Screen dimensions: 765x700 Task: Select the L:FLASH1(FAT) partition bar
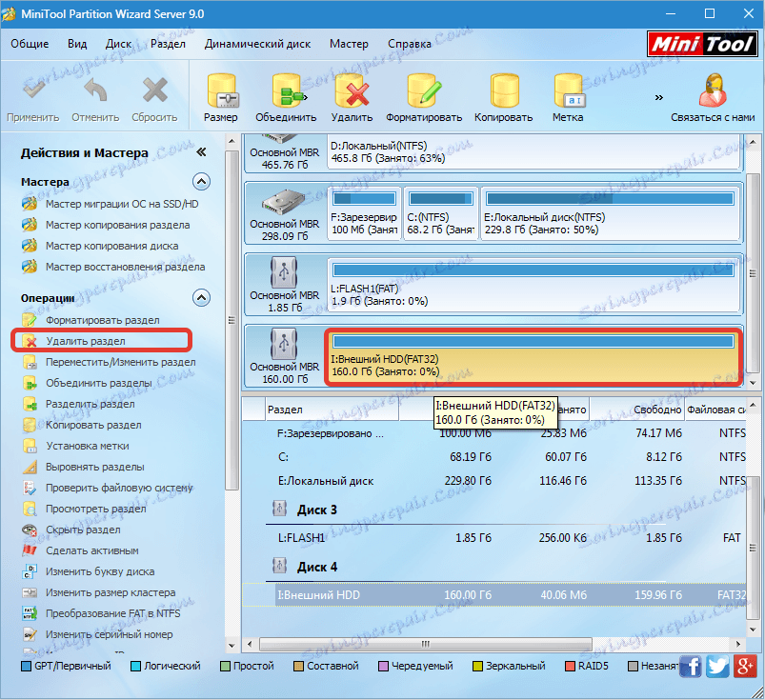pos(533,284)
